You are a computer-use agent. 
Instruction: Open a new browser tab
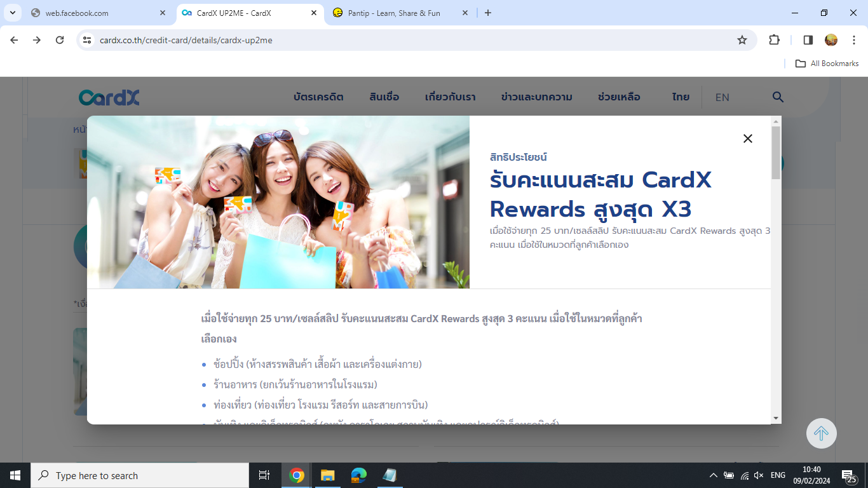(x=488, y=13)
